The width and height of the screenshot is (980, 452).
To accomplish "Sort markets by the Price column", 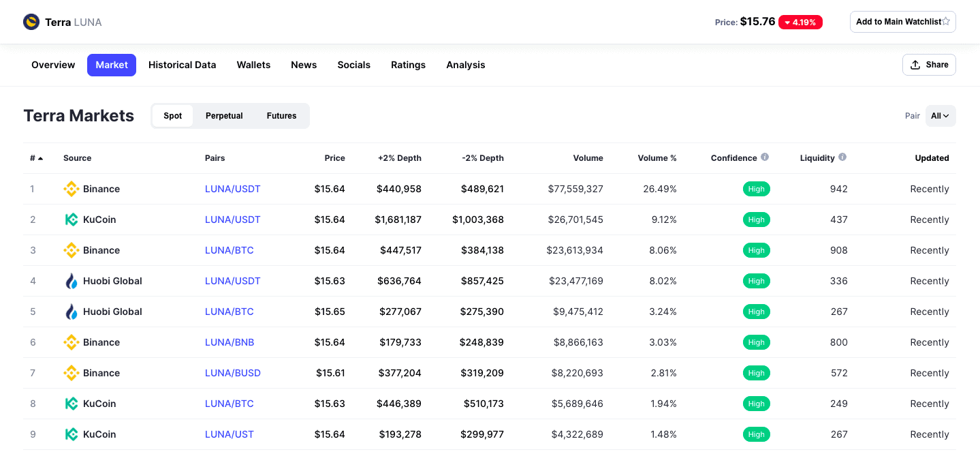I will tap(334, 158).
